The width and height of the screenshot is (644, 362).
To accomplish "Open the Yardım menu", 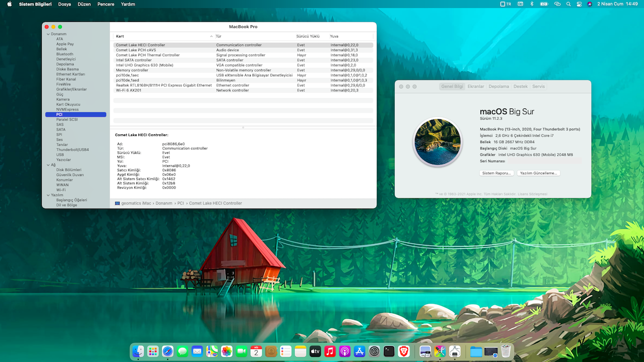I will (128, 4).
